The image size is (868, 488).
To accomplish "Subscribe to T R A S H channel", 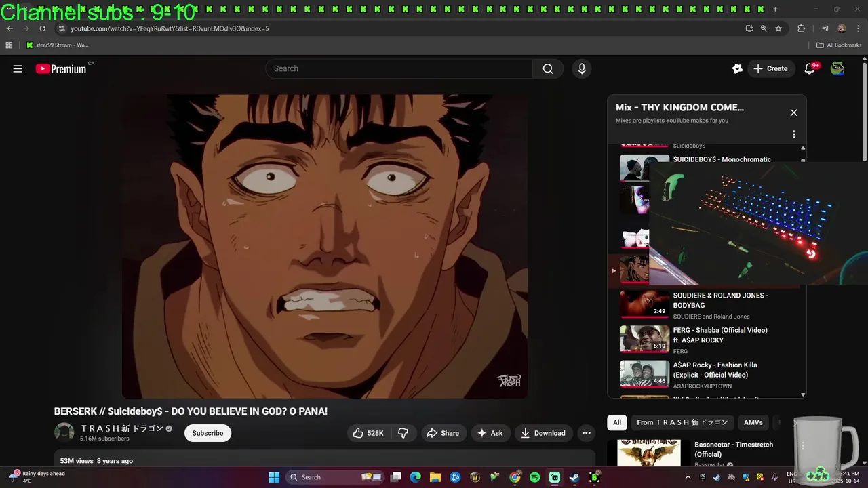I will coord(208,433).
